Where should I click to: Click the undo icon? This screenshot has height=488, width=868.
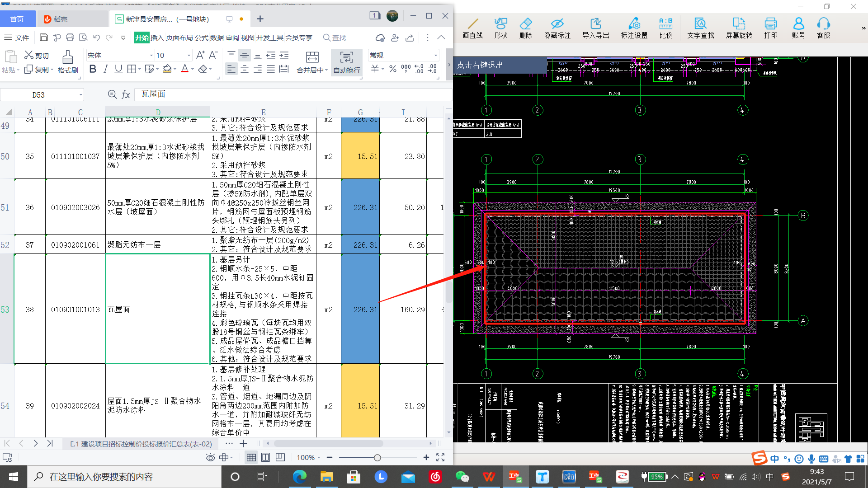coord(96,38)
